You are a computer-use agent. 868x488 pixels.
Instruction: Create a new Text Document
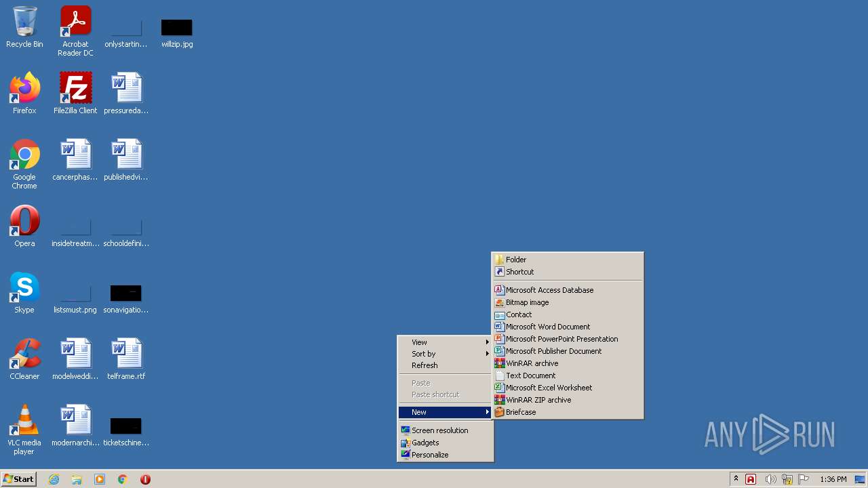pos(568,375)
